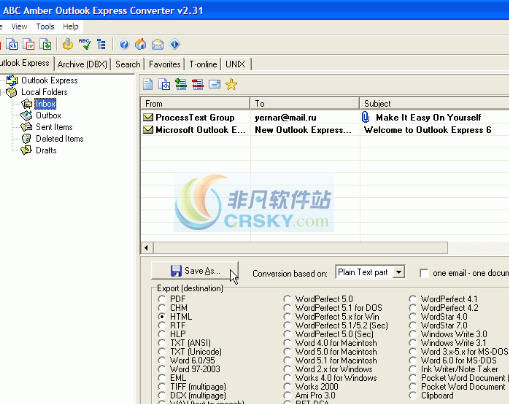This screenshot has height=404, width=509.
Task: Open the Outbox folder
Action: 48,115
